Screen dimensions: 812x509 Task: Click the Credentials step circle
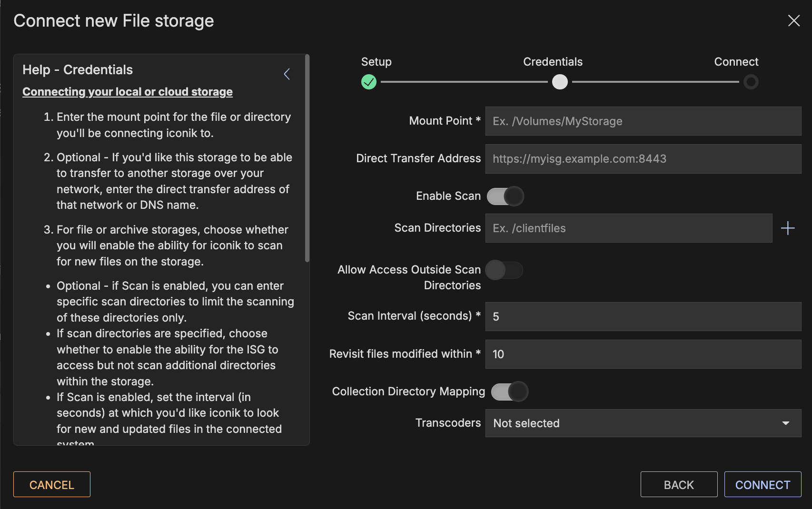coord(560,82)
